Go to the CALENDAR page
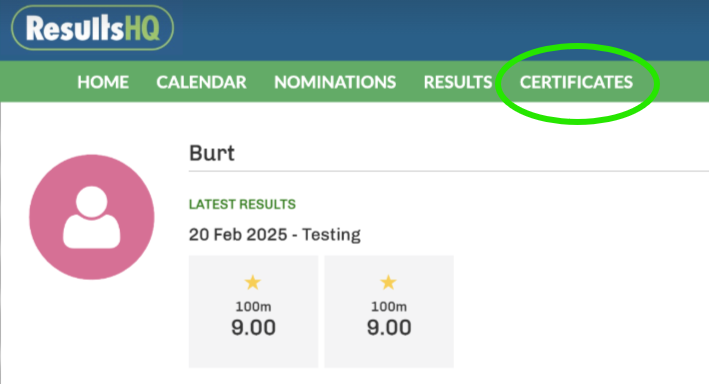The width and height of the screenshot is (709, 384). coord(201,82)
